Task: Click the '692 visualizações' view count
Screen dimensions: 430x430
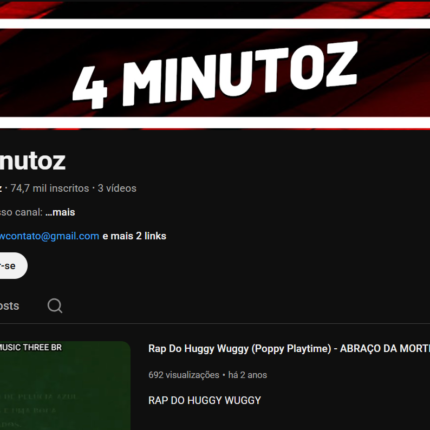Action: tap(184, 375)
